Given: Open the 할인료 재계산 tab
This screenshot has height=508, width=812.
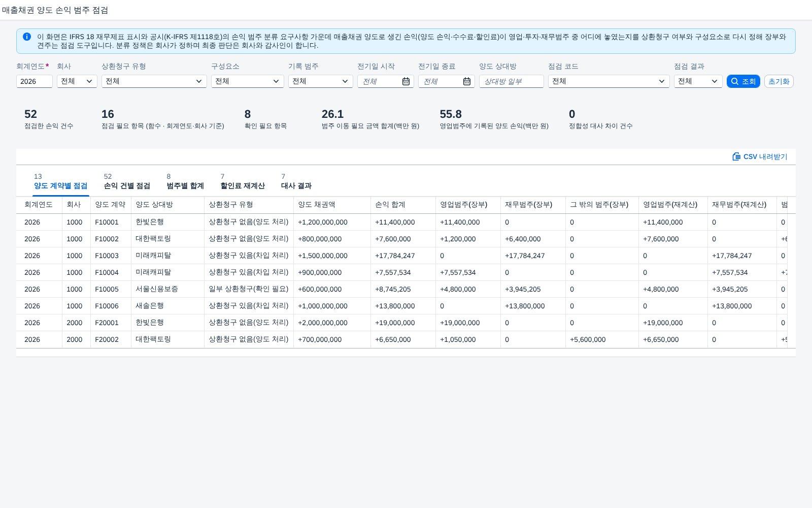Looking at the screenshot, I should pyautogui.click(x=243, y=181).
